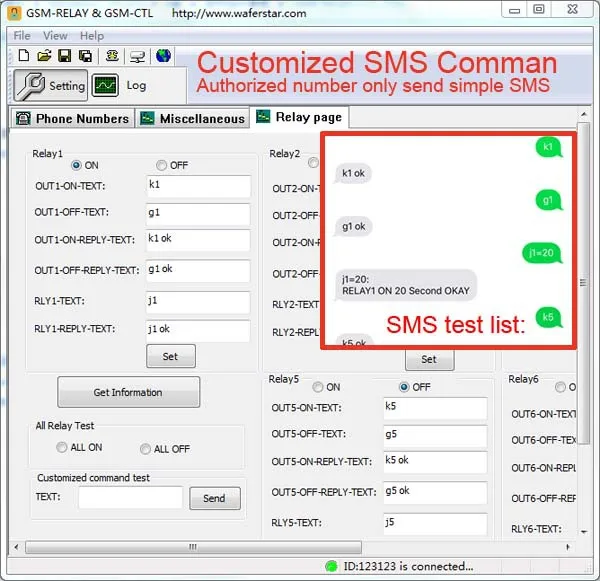Click the horizontal scrollbar right arrow
The height and width of the screenshot is (581, 600).
click(568, 547)
